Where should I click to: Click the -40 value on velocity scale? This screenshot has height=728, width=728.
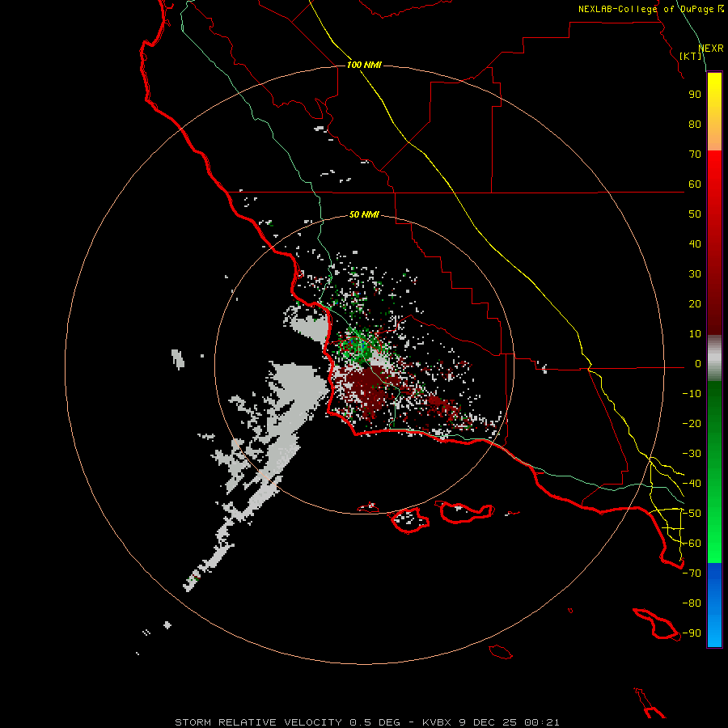coord(692,484)
